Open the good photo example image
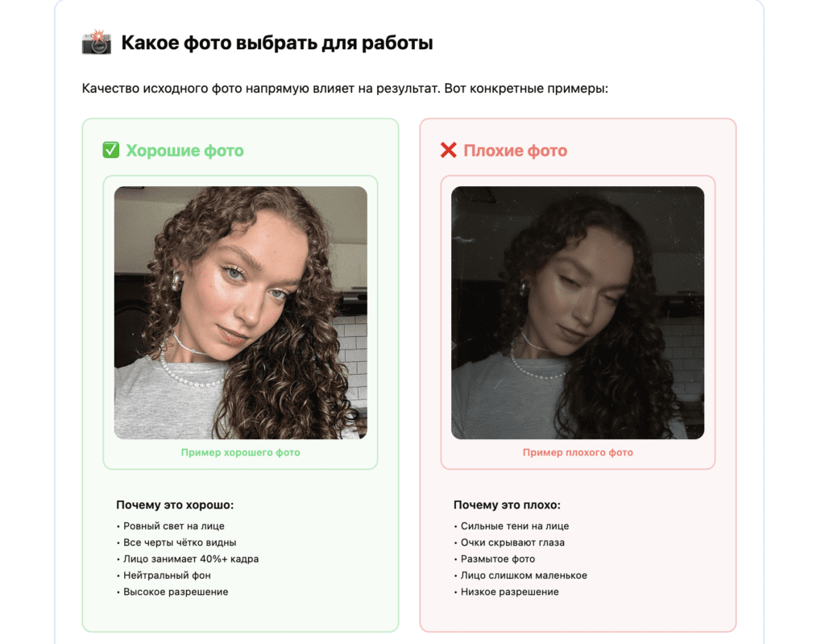 (240, 312)
